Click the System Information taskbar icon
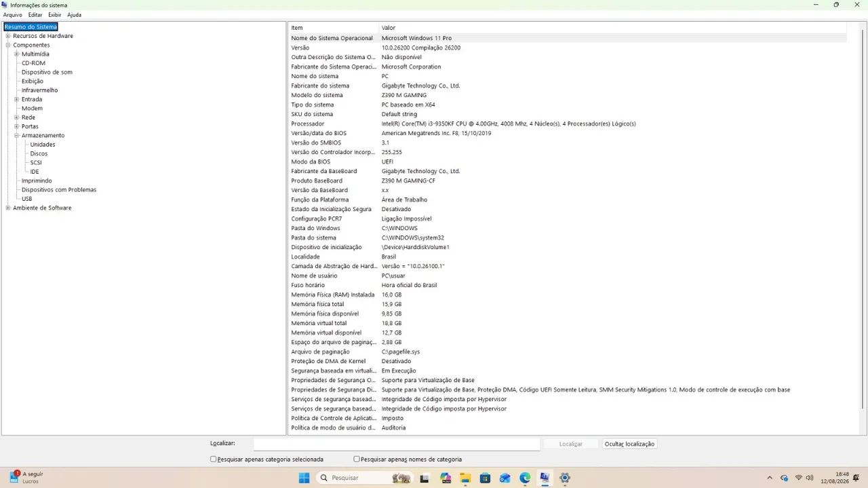 [545, 478]
